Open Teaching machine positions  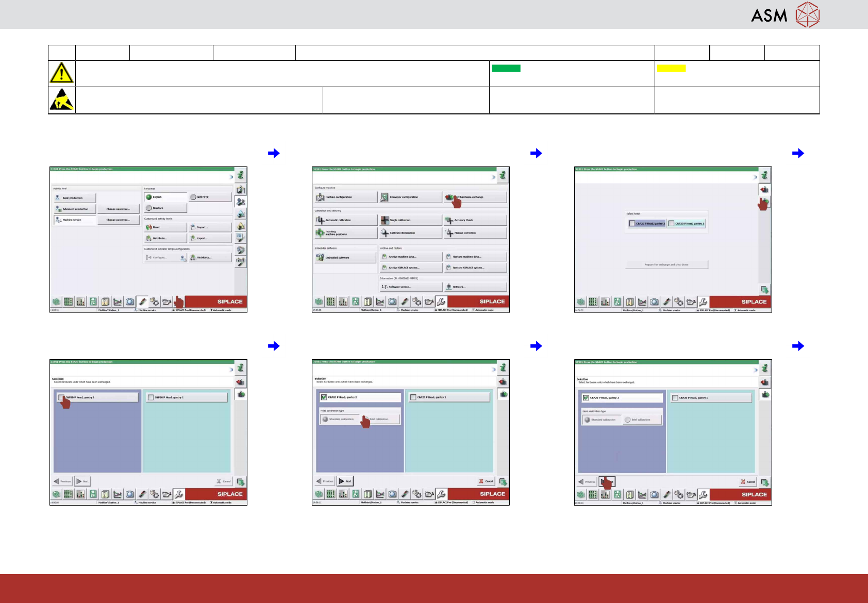tap(345, 233)
